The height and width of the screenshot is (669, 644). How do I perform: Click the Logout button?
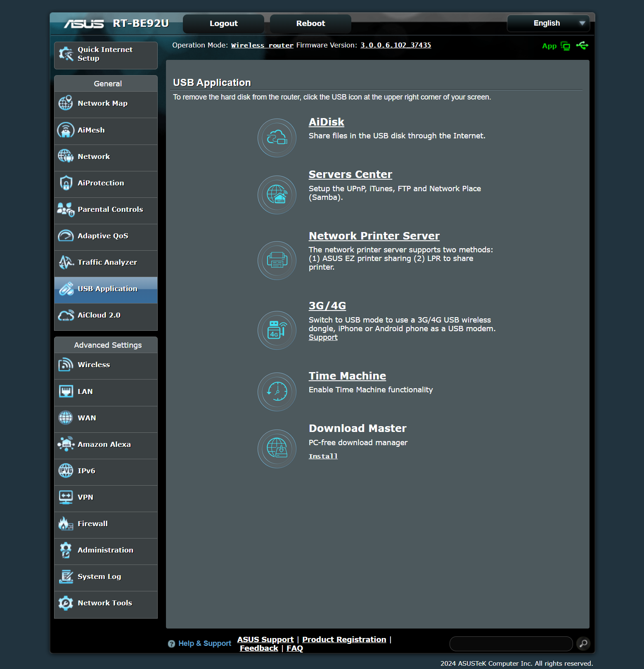click(223, 24)
